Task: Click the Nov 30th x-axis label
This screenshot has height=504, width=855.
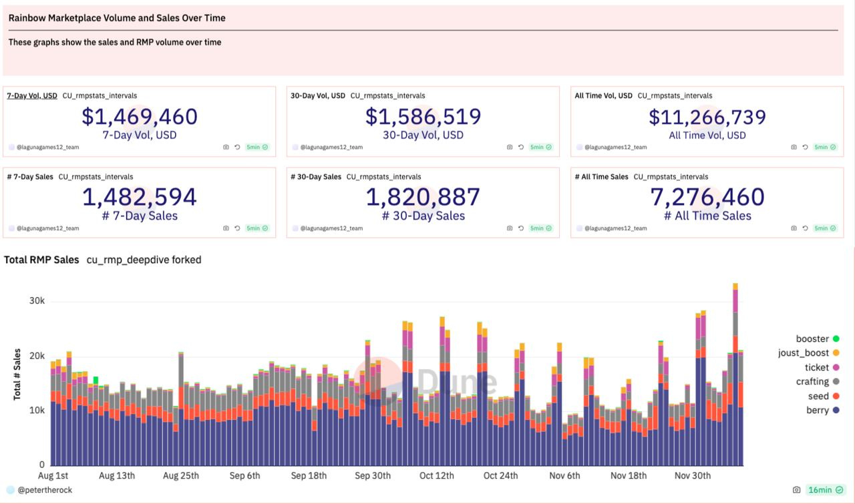Action: point(693,476)
